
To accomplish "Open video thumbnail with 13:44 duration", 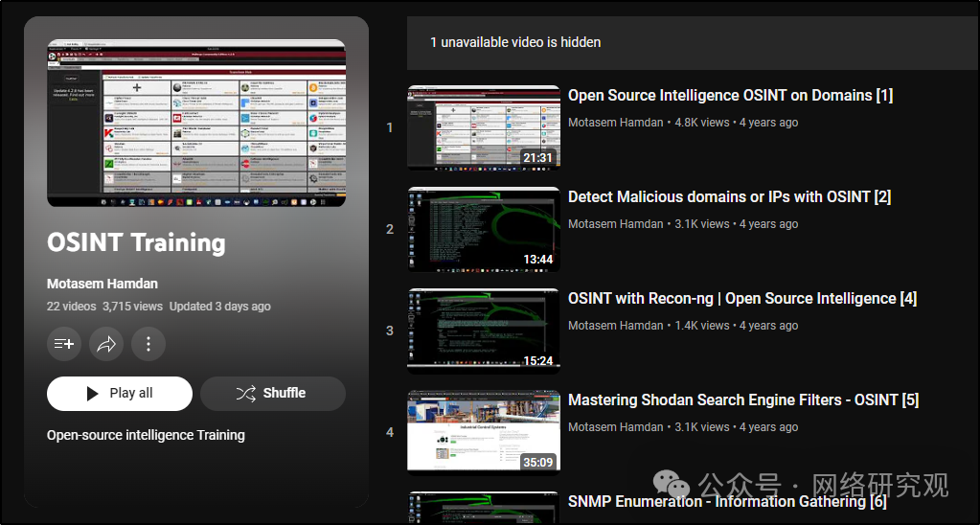I will 484,229.
